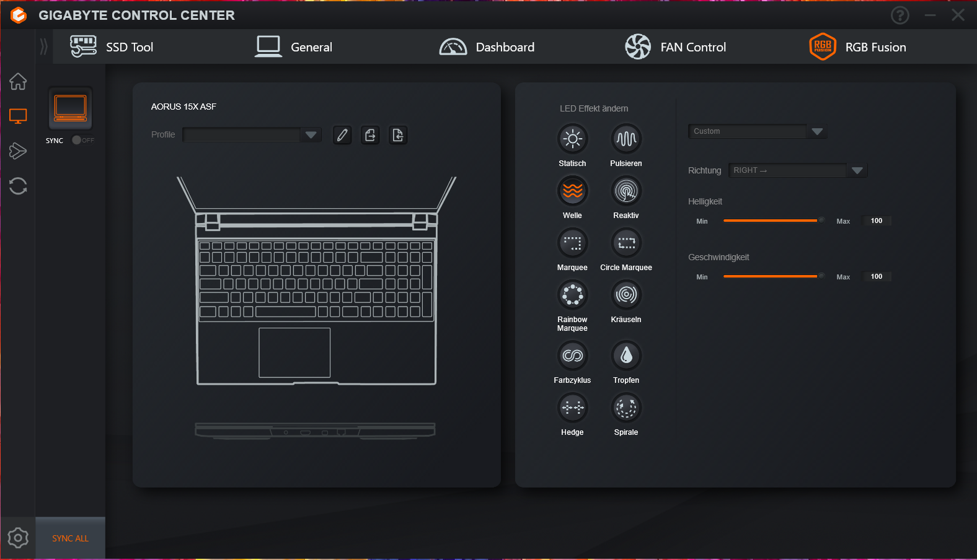Pick the Rainbow Marquee effect

pos(572,295)
